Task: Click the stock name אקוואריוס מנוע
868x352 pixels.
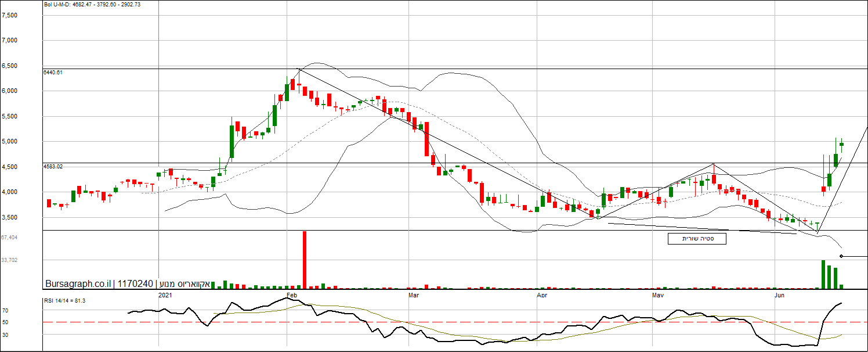Action: [183, 284]
